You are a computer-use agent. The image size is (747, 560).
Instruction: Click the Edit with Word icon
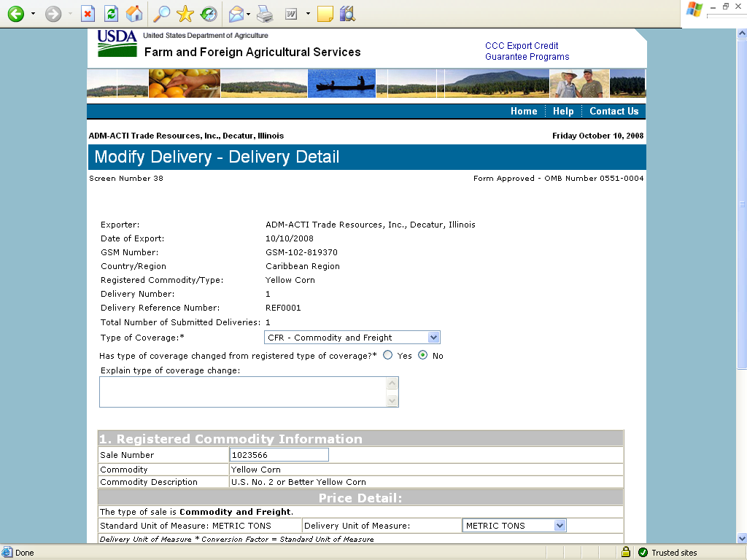pos(291,15)
